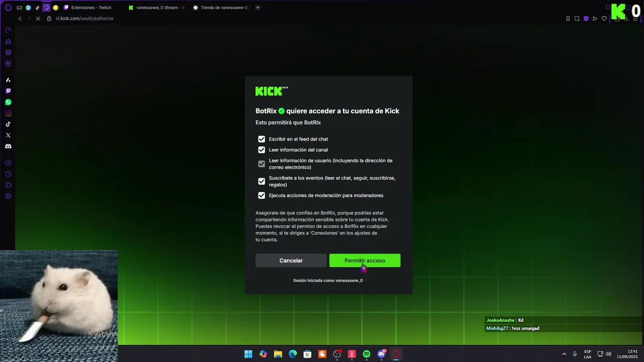
Task: Open X (Twitter) in the Opera sidebar
Action: click(8, 135)
